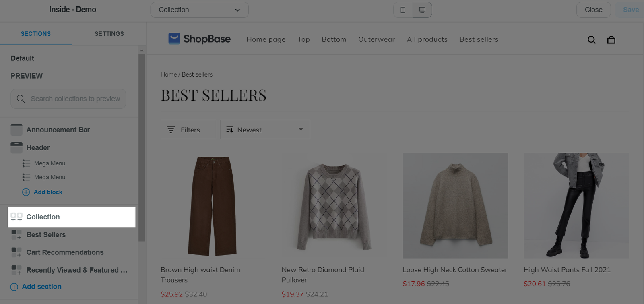
Task: Click the $20.61 sale price
Action: point(535,284)
